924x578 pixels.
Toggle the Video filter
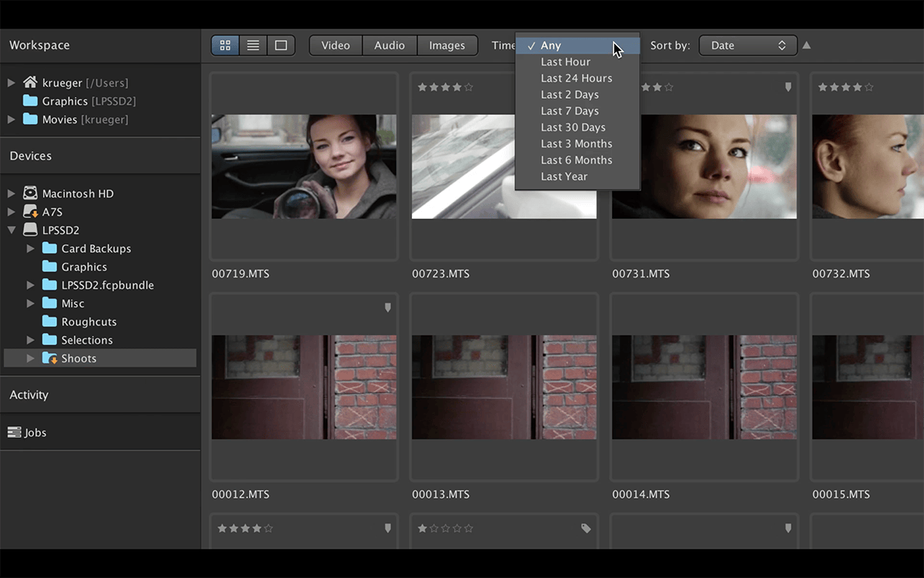[x=336, y=45]
